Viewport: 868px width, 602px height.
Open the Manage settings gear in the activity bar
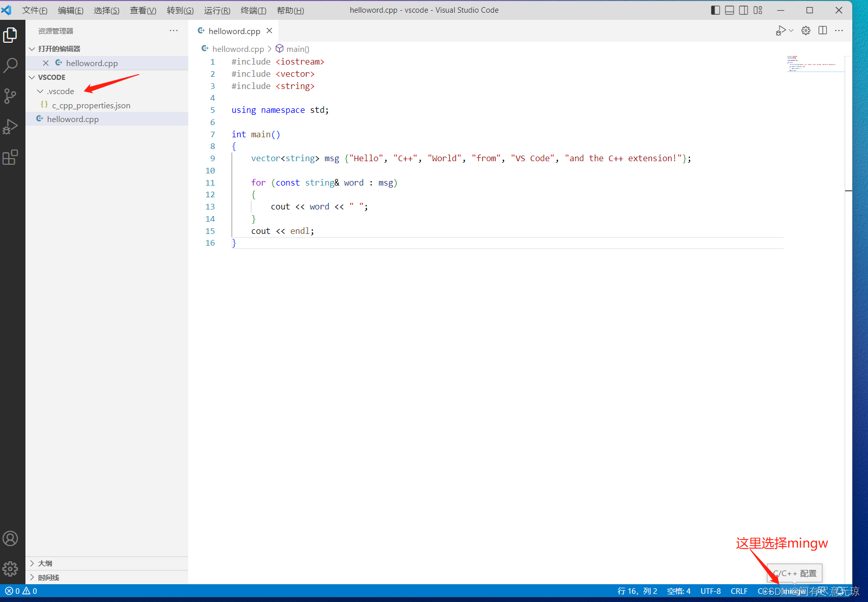click(11, 569)
